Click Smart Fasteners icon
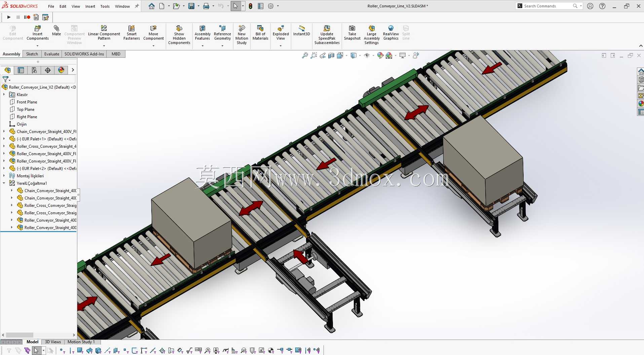This screenshot has height=355, width=644. point(131,33)
